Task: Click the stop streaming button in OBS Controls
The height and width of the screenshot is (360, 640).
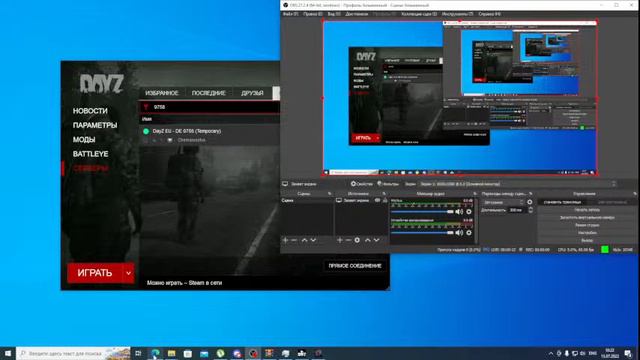Action: [x=562, y=202]
